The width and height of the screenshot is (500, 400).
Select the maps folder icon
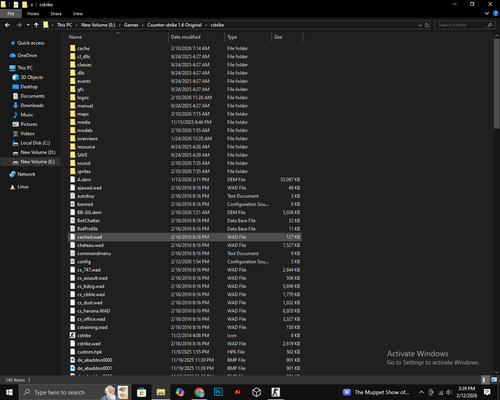pyautogui.click(x=73, y=114)
